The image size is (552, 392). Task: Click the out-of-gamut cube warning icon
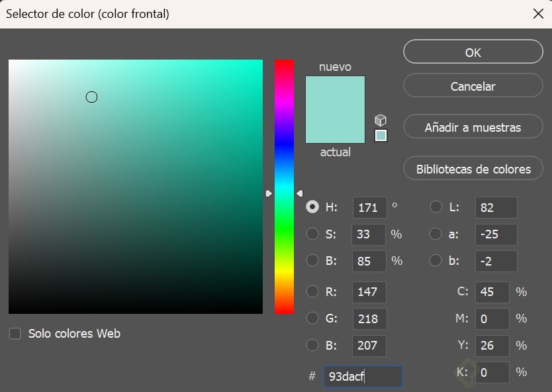coord(380,120)
